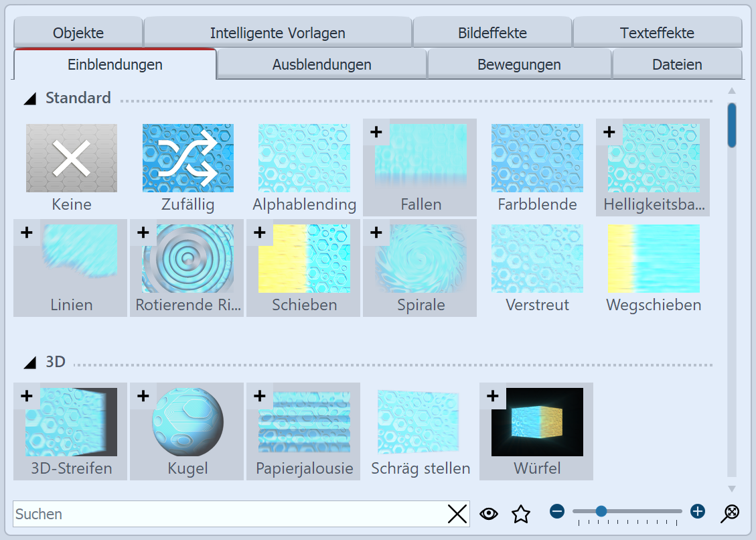
Task: Open the Texteffekte tab
Action: coord(656,33)
